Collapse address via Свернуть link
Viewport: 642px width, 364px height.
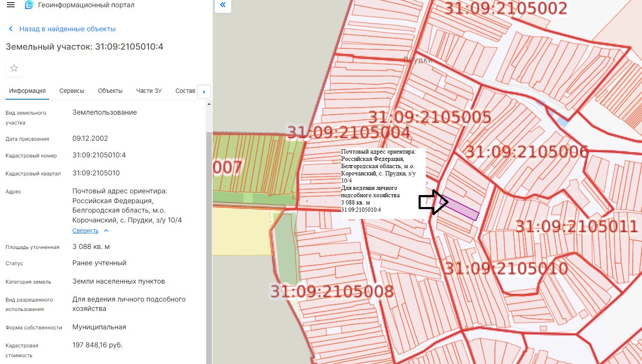(85, 231)
